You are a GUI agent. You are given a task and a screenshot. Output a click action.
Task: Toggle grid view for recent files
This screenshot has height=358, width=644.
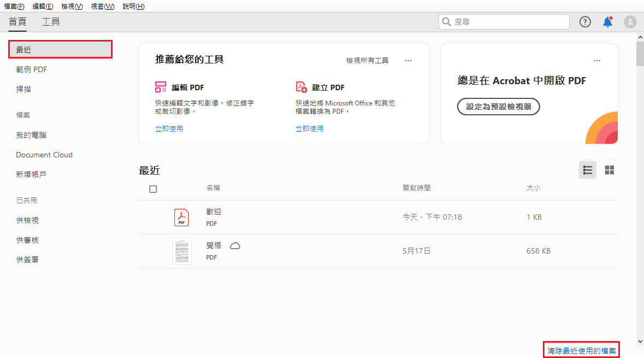609,169
